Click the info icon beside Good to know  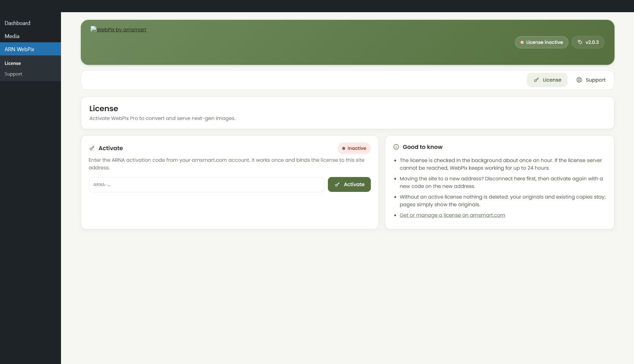pos(396,147)
